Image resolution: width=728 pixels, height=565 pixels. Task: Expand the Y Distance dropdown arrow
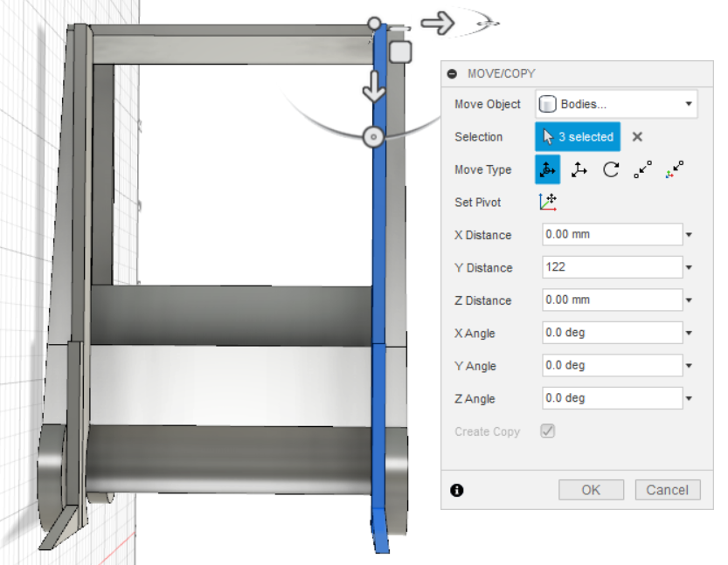[x=689, y=268]
